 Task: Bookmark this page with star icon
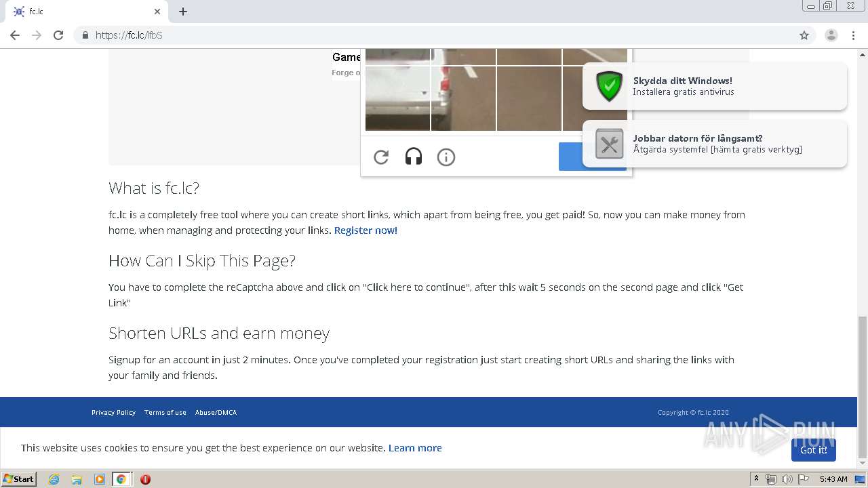(804, 35)
